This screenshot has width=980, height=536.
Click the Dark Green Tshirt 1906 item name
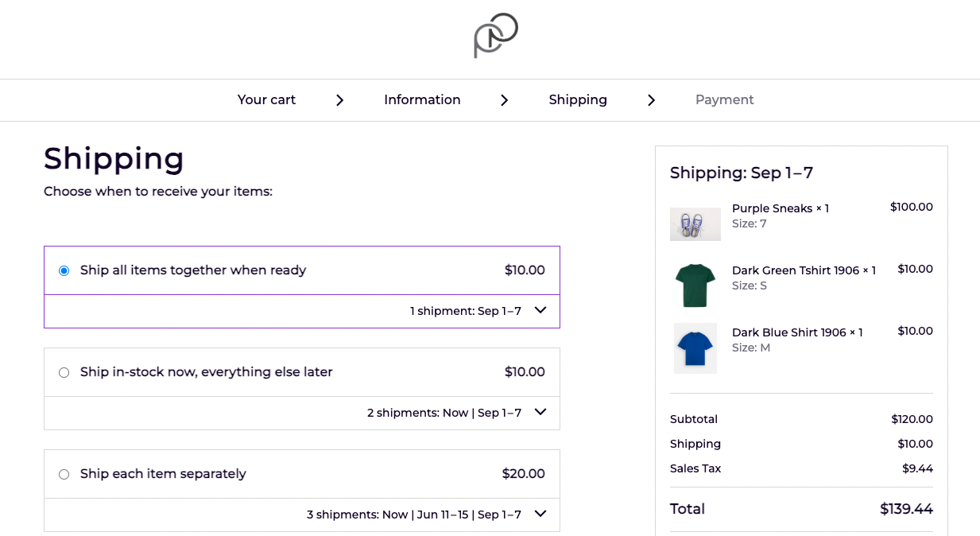pyautogui.click(x=795, y=270)
